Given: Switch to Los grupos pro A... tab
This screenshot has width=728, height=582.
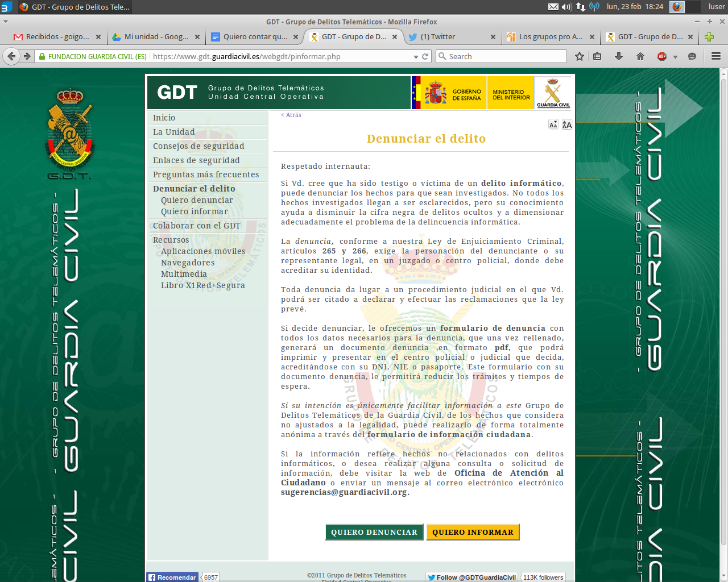Looking at the screenshot, I should pyautogui.click(x=551, y=37).
